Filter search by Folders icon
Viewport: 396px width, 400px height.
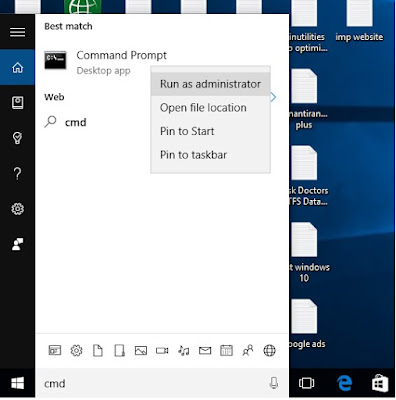(x=119, y=351)
